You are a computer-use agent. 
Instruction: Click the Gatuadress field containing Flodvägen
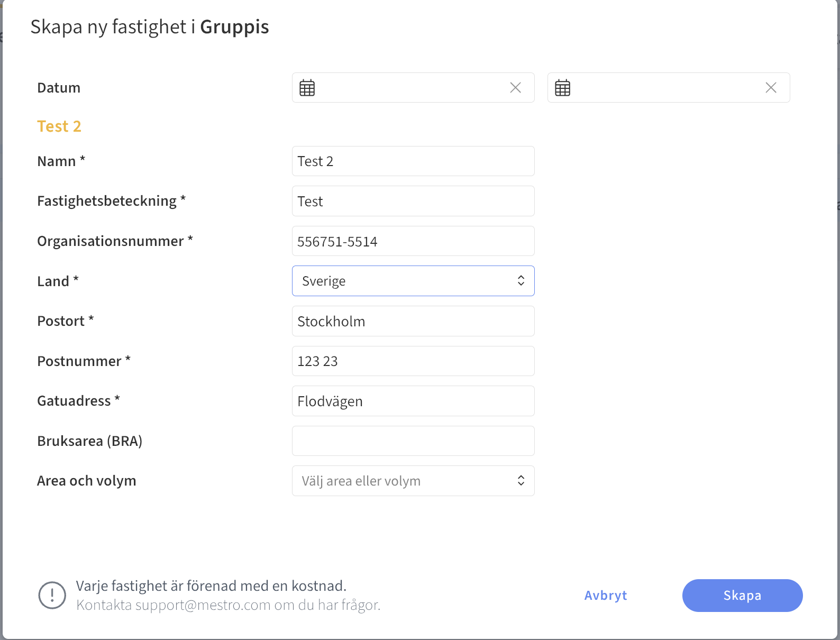coord(413,401)
